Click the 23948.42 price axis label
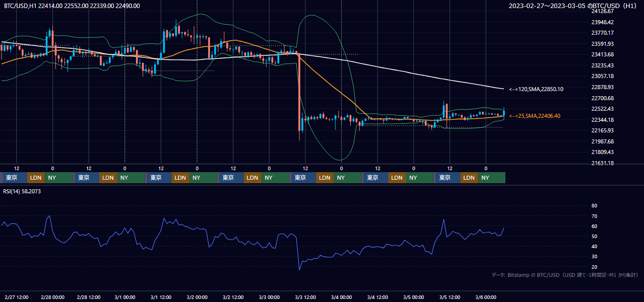This screenshot has height=302, width=644. pyautogui.click(x=602, y=22)
